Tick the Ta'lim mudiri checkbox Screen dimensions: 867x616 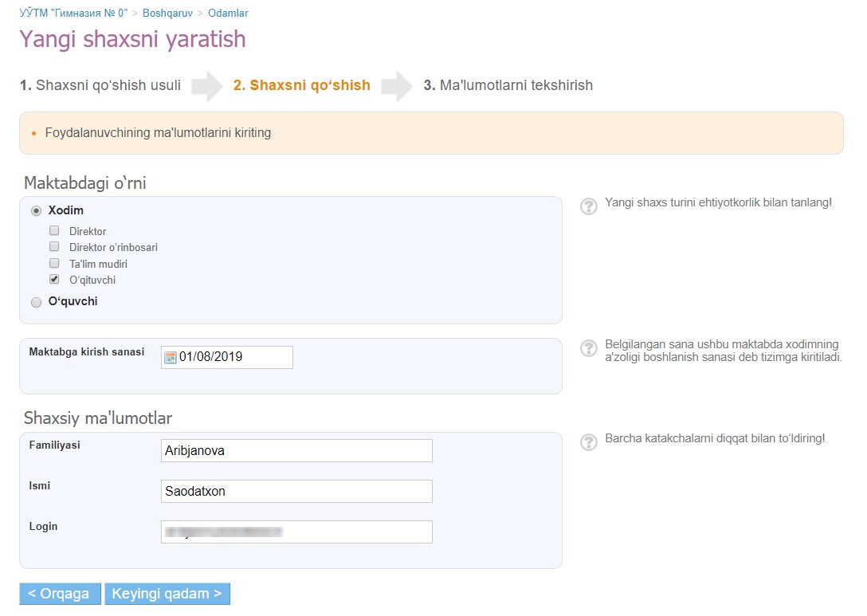point(54,263)
